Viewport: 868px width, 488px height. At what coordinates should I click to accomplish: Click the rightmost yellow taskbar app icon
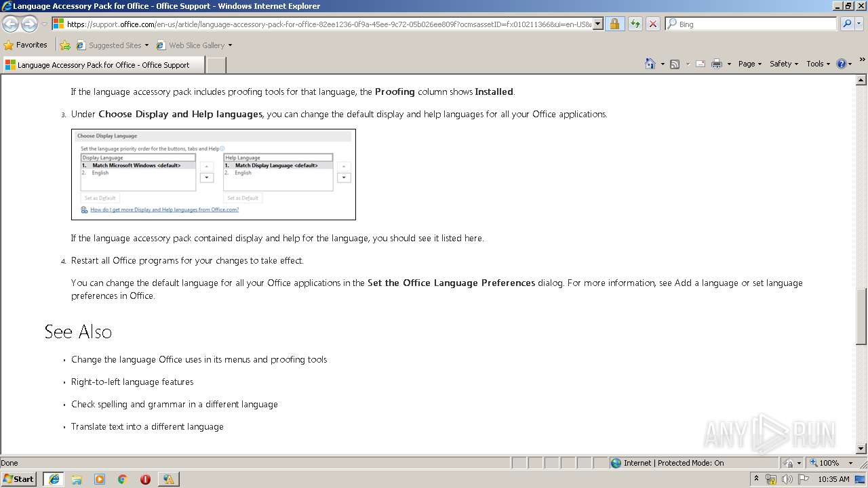(168, 479)
